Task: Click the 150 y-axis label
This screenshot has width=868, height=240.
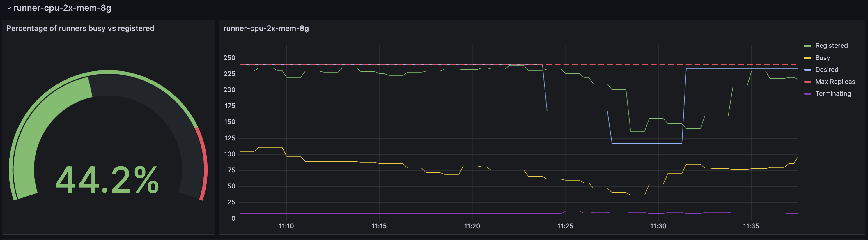Action: click(x=230, y=122)
